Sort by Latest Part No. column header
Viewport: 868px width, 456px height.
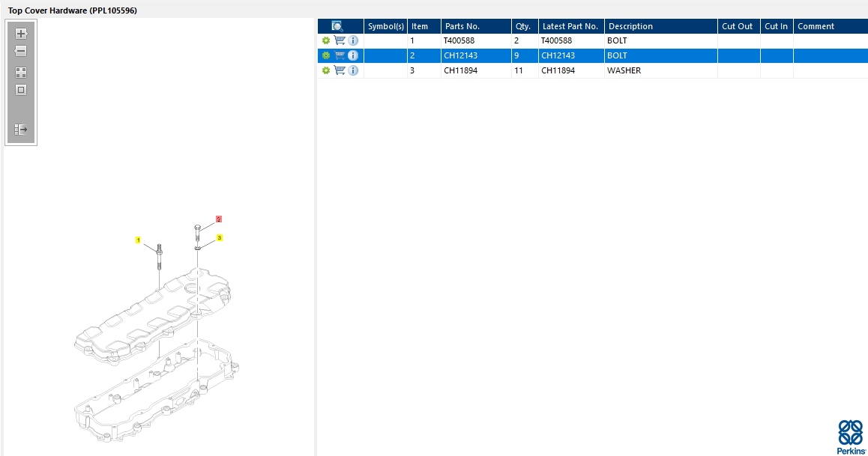pyautogui.click(x=571, y=26)
